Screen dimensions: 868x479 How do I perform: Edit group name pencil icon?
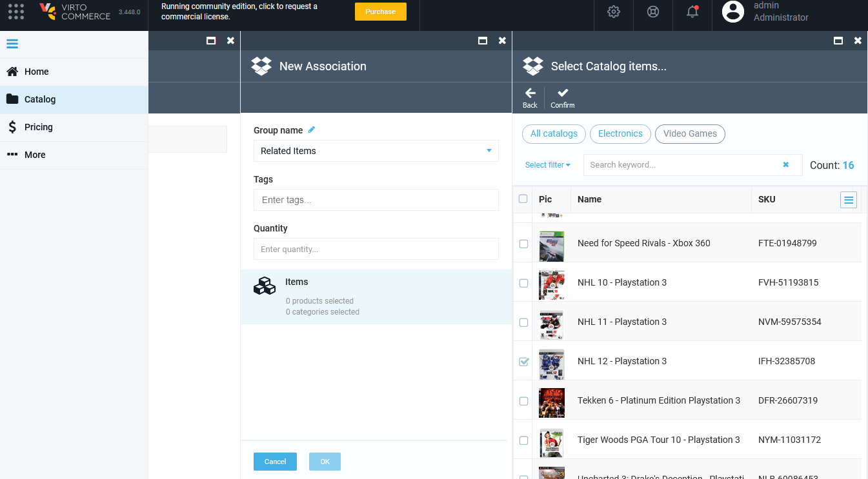312,130
